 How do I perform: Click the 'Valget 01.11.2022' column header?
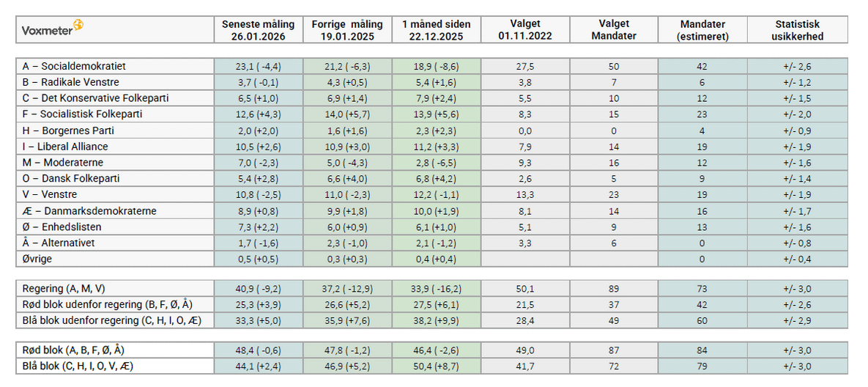click(x=525, y=30)
